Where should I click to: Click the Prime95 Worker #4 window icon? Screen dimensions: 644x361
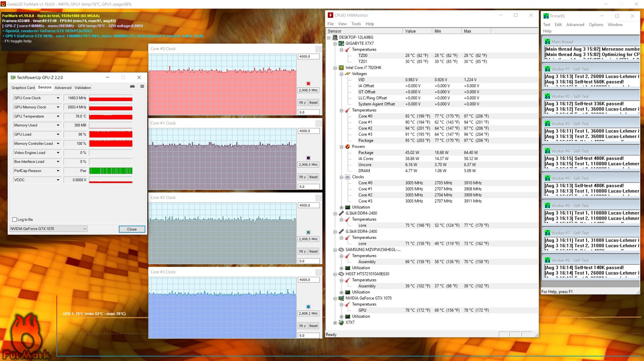pyautogui.click(x=547, y=151)
